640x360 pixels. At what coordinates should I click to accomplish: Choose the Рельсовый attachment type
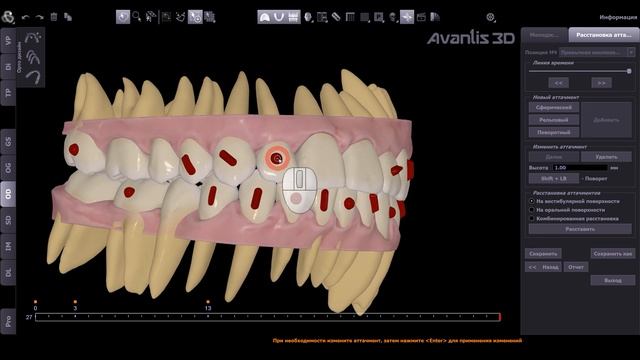[x=554, y=120]
